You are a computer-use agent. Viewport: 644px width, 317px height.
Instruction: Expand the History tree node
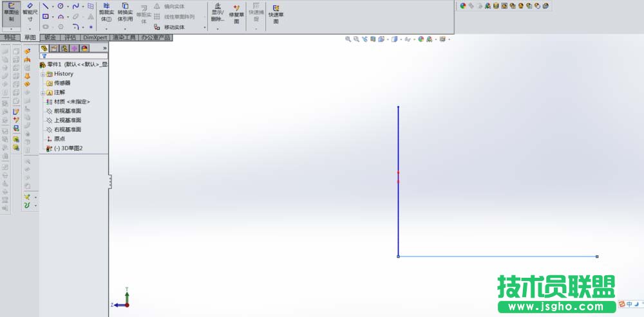click(x=43, y=74)
